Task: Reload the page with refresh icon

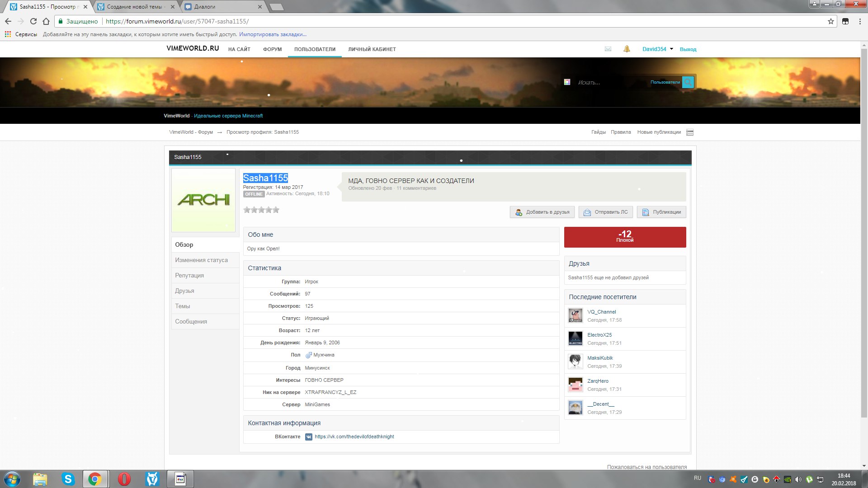Action: [33, 21]
